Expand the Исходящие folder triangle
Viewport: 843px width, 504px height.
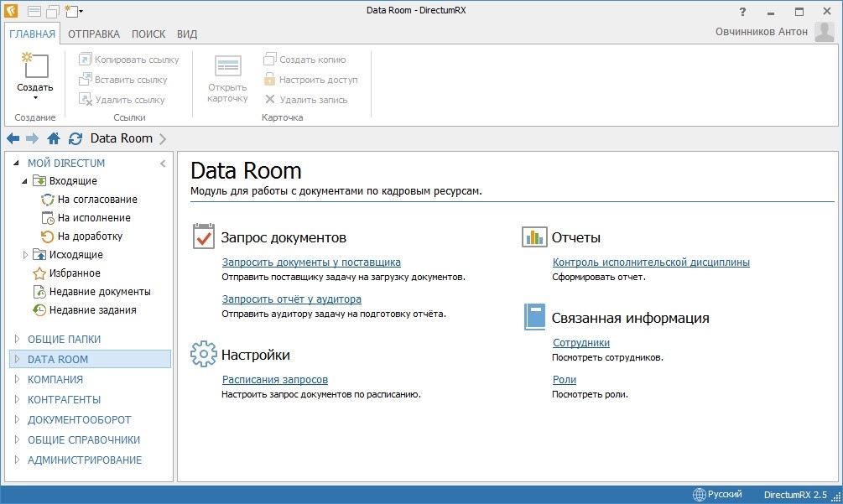point(24,255)
